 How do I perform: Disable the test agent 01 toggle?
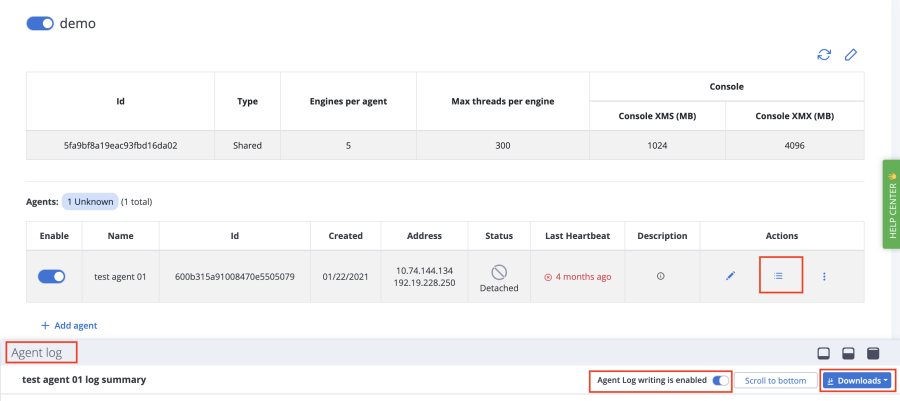(x=52, y=276)
